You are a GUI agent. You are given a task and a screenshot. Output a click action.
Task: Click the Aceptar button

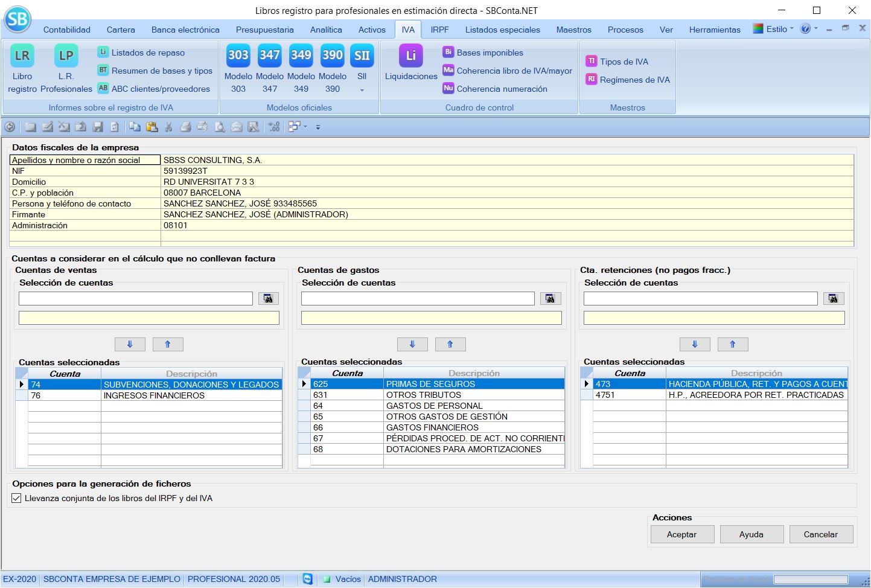682,534
